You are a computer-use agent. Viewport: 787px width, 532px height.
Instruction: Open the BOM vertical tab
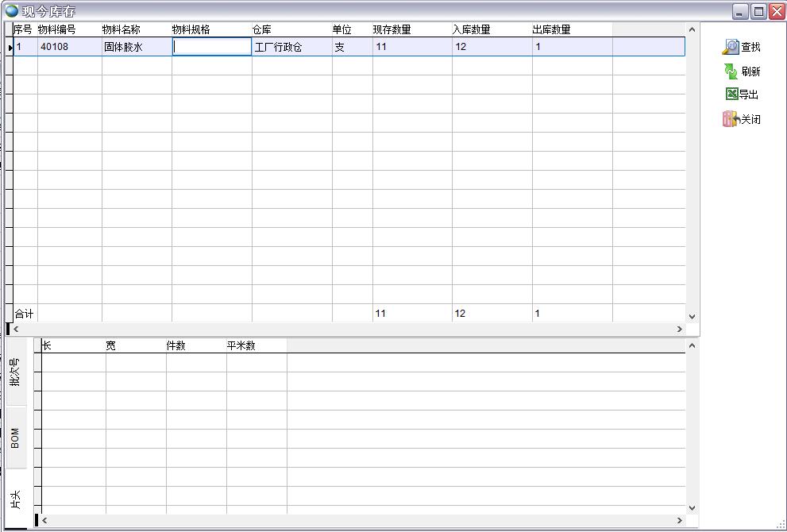pyautogui.click(x=16, y=438)
